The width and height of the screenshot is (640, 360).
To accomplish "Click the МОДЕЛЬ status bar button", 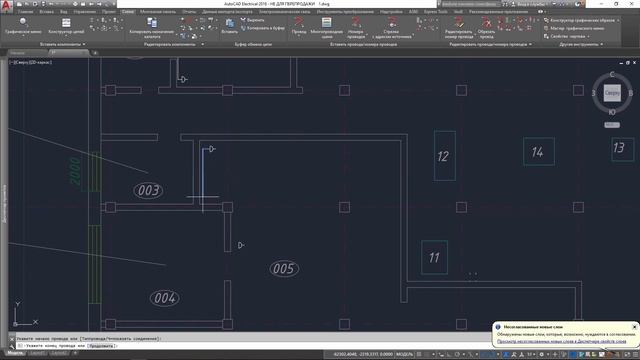I will 404,354.
